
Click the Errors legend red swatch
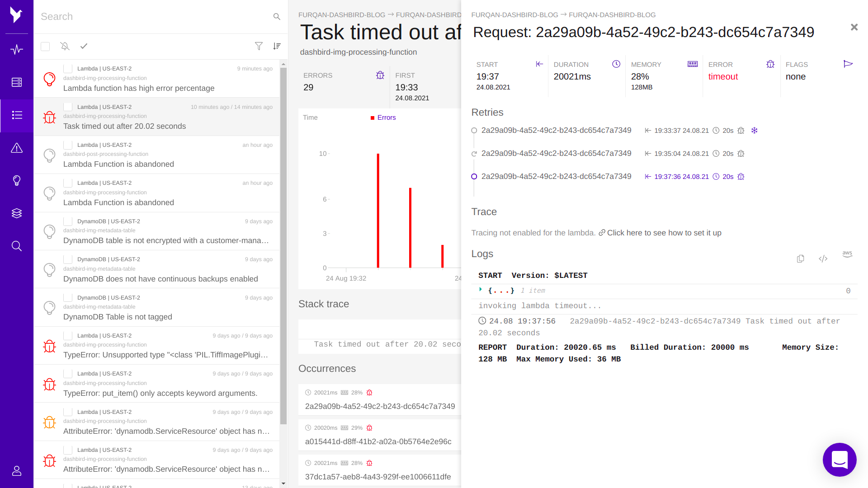(373, 118)
